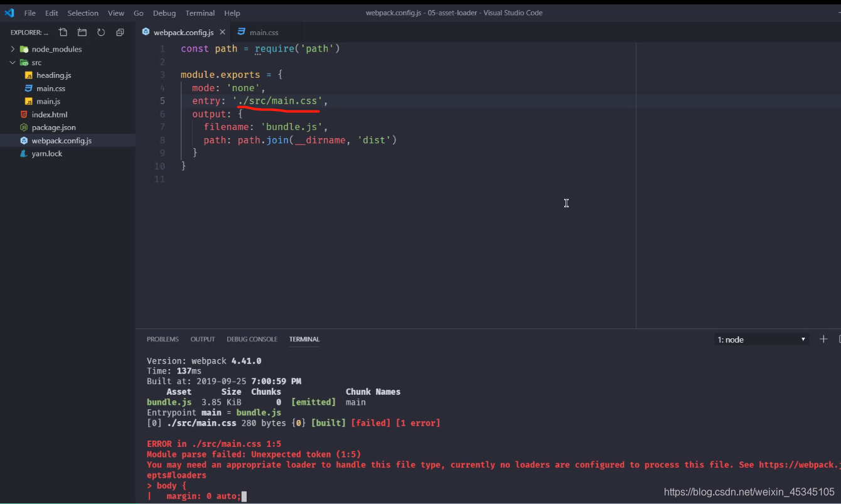Click 'Version: webpack 4.41.0' terminal line
Screen dimensions: 841x504
(x=204, y=361)
